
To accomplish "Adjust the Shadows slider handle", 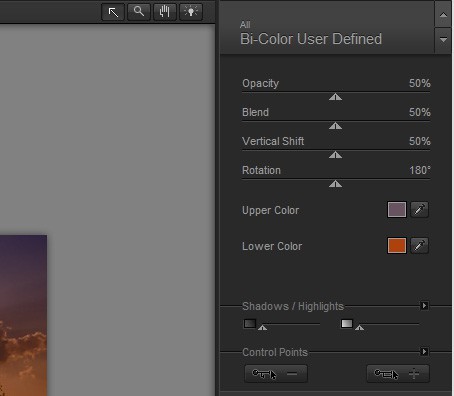I will pos(262,328).
